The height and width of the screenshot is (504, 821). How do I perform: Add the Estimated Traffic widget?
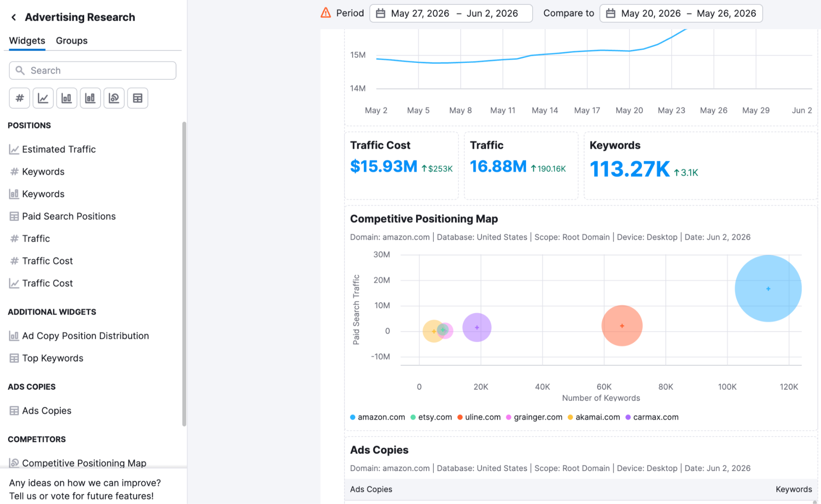[52, 149]
